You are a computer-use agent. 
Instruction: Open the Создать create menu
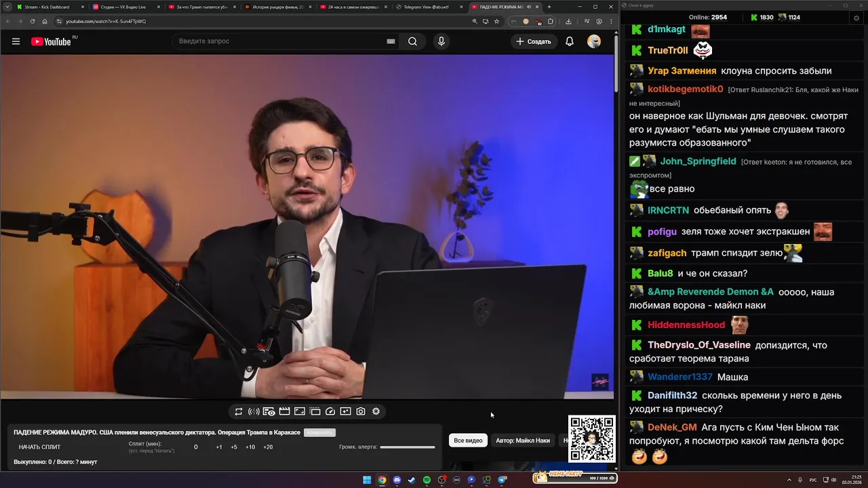tap(534, 41)
